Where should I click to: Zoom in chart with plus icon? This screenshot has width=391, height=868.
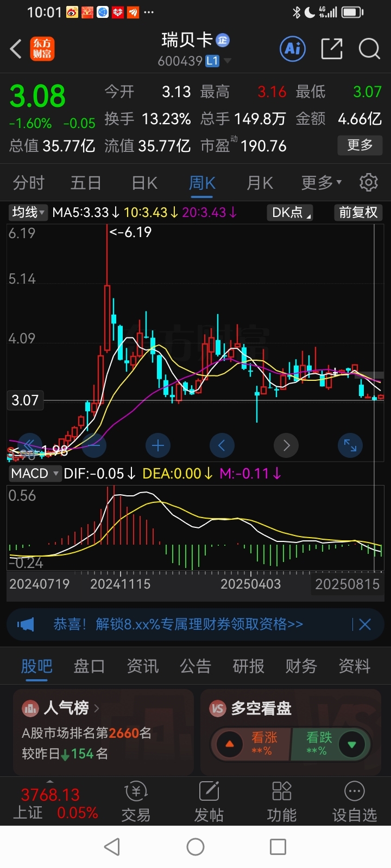pos(158,446)
